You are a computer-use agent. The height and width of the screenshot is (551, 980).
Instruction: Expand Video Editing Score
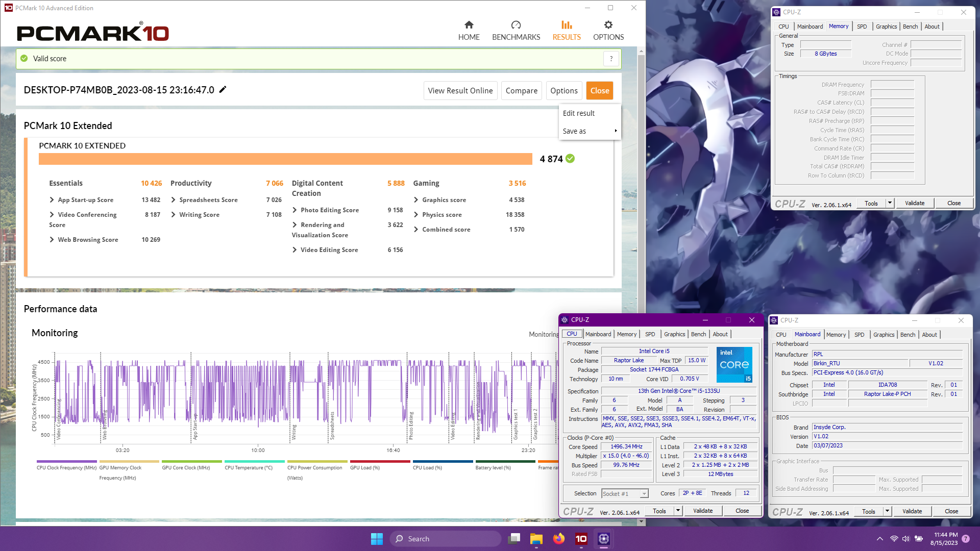coord(295,250)
